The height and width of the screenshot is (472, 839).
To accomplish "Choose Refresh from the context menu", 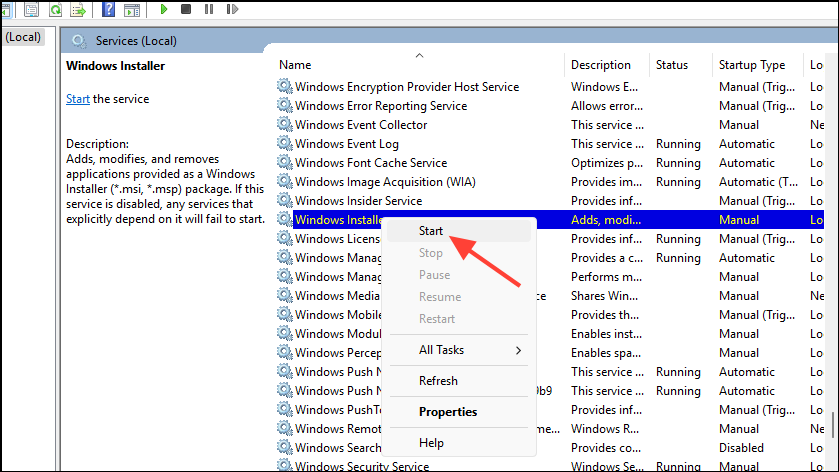I will pos(438,380).
